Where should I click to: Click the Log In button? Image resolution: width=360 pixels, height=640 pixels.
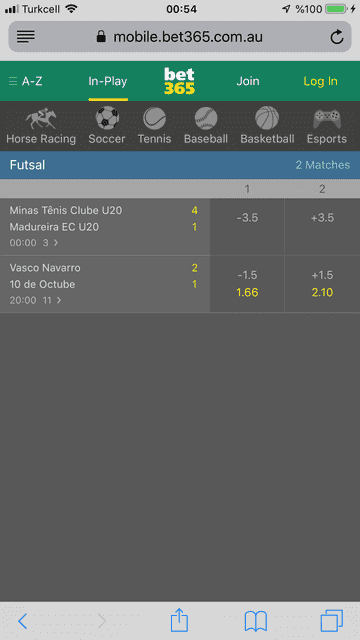[x=320, y=81]
